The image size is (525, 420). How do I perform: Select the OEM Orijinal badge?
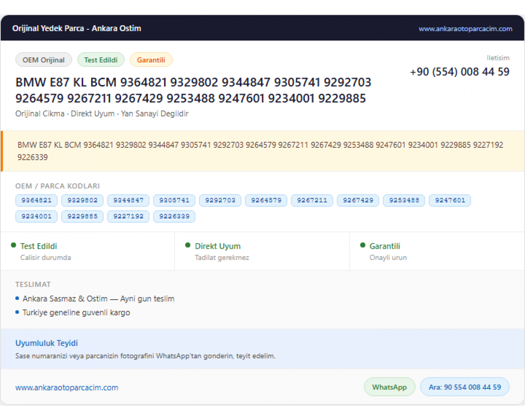(44, 60)
